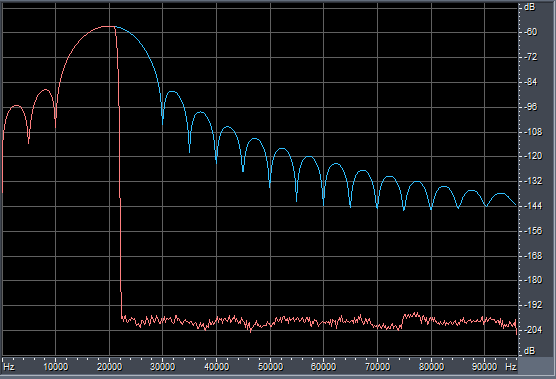Click the 90000 Hz frequency axis label

coord(484,367)
